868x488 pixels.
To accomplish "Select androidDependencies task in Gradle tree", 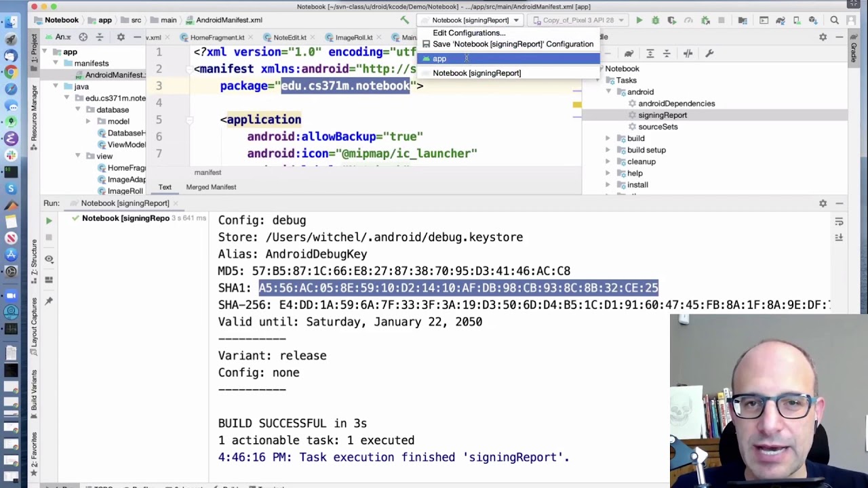I will pos(676,104).
